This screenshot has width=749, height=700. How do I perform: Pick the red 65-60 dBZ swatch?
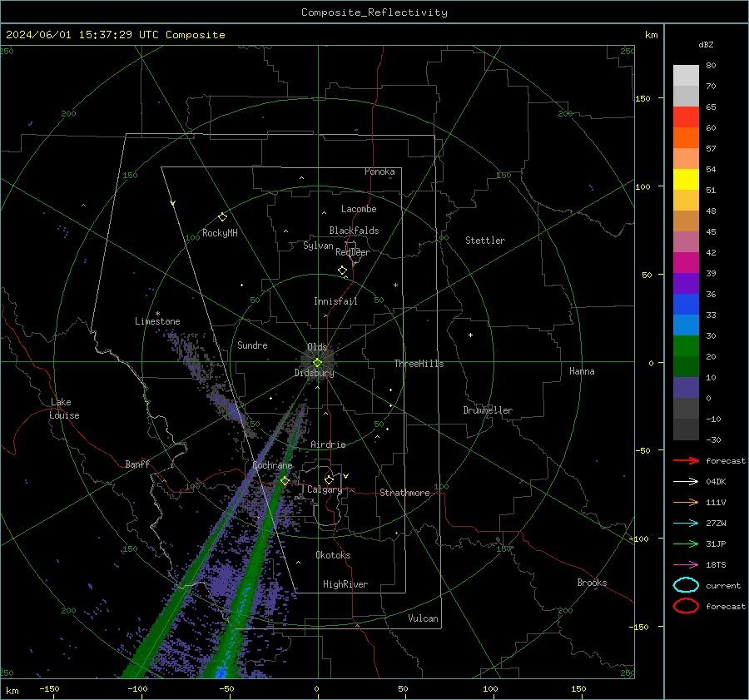(x=686, y=117)
